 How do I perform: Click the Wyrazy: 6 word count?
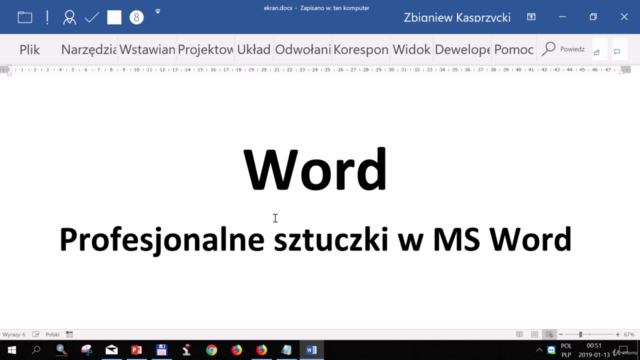(14, 334)
